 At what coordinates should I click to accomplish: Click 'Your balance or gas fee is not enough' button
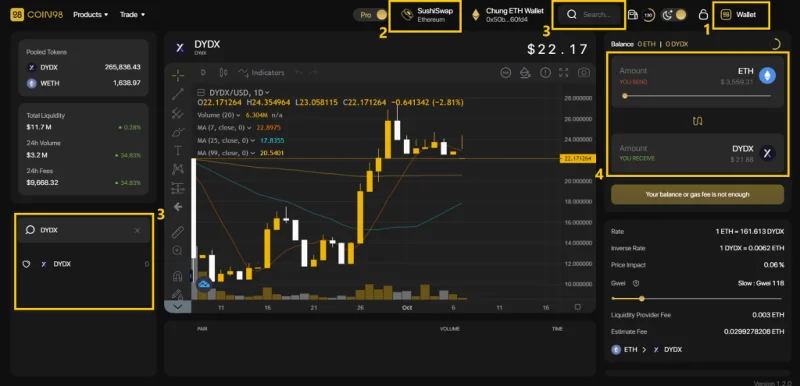697,194
